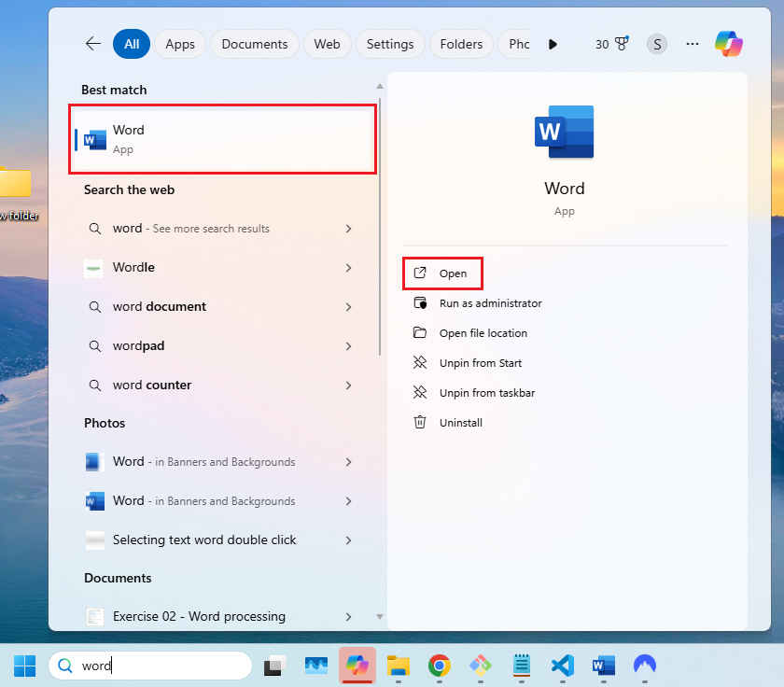Click the Task View taskbar icon
The image size is (784, 687).
tap(274, 666)
